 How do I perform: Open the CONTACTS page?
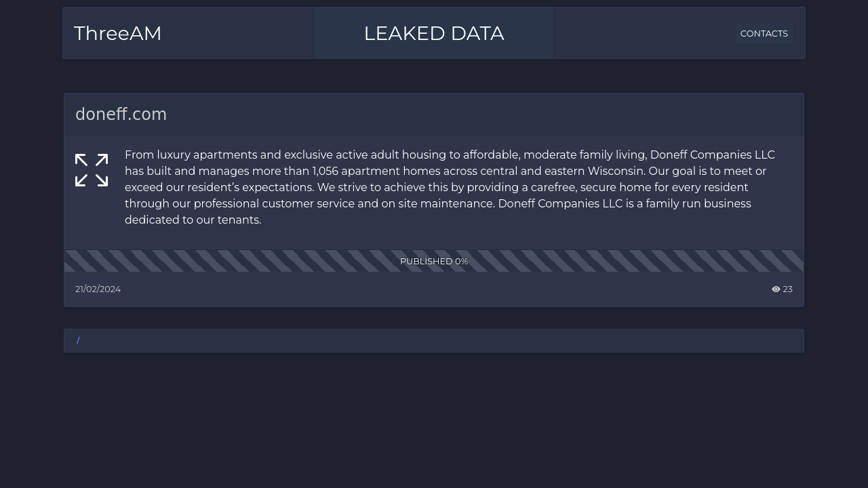764,33
